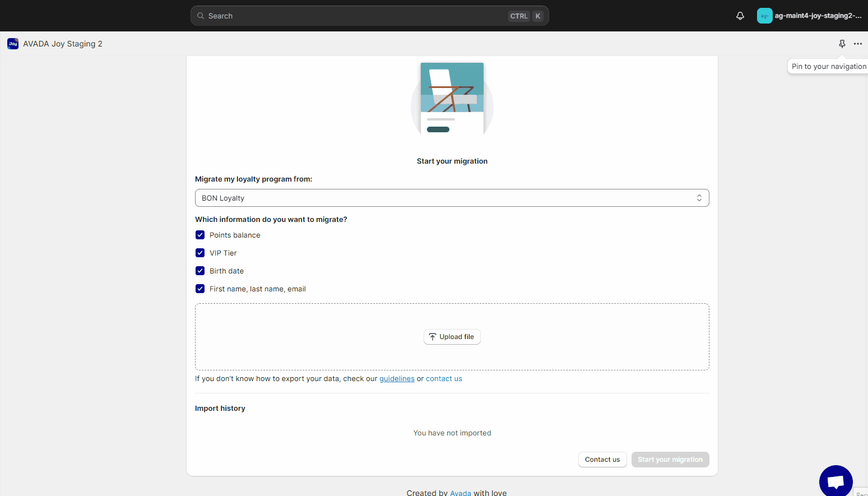The height and width of the screenshot is (496, 868).
Task: Follow the contact us text link
Action: pos(444,379)
